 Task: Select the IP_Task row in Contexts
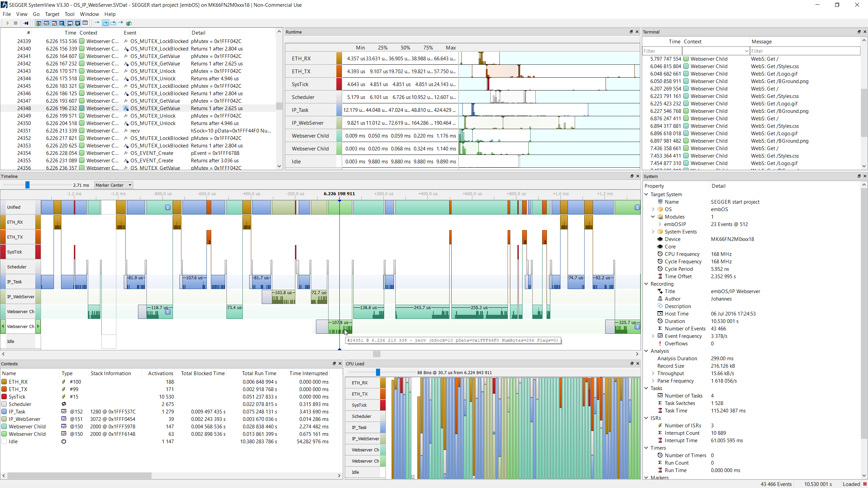(x=171, y=412)
